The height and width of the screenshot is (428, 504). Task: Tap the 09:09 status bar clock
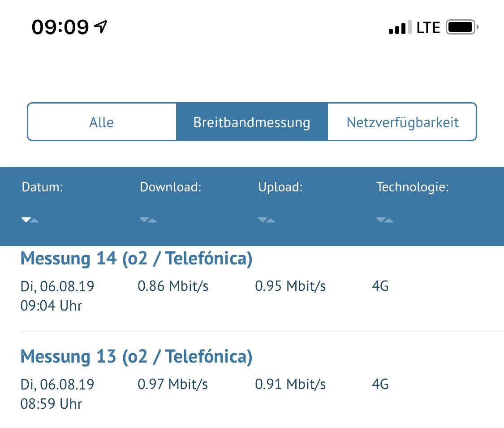tap(60, 27)
